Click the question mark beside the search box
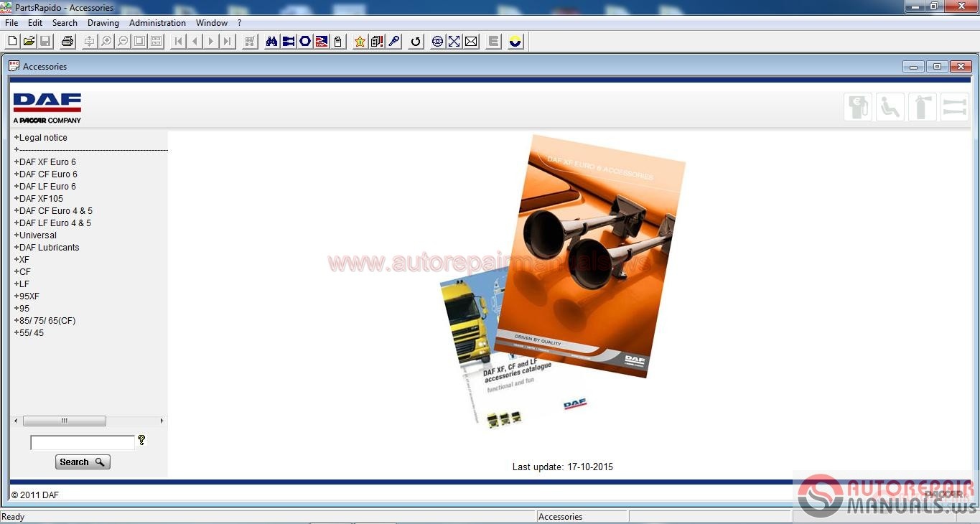This screenshot has height=524, width=980. [141, 440]
